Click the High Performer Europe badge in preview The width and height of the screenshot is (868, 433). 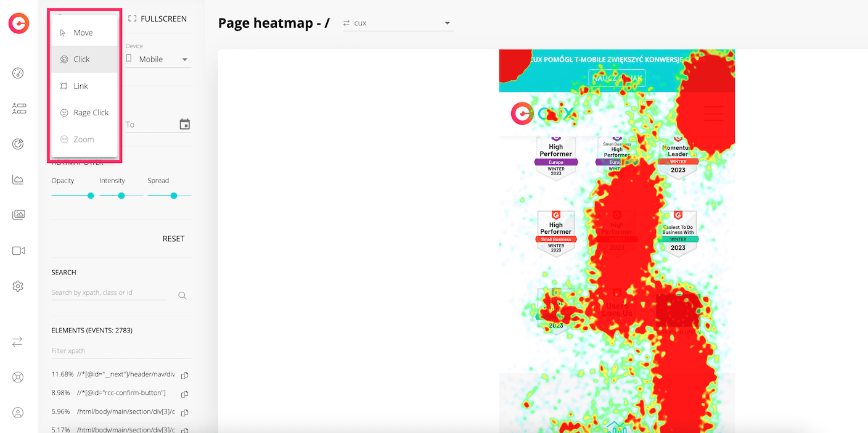click(556, 158)
